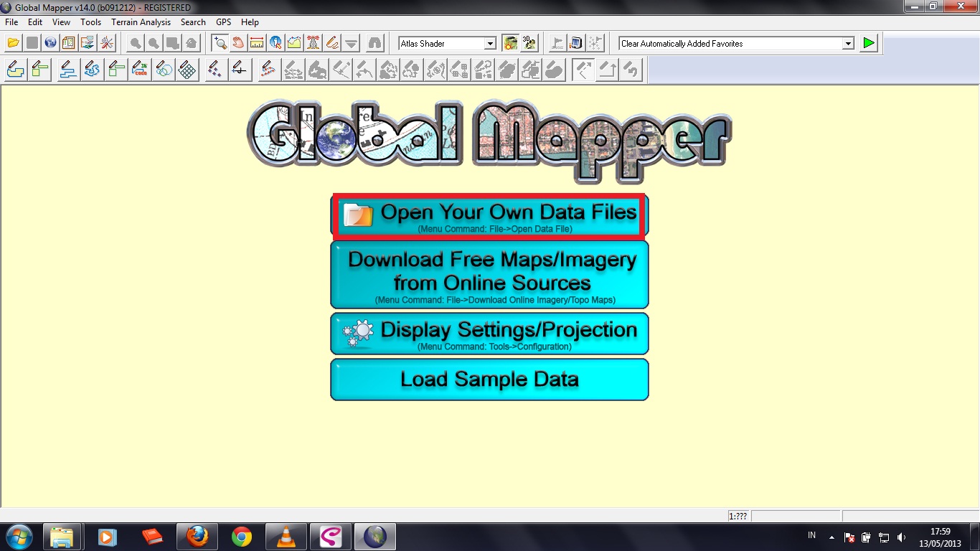The width and height of the screenshot is (980, 551).
Task: Click Create Area Feature digitizer icon
Action: pos(16,70)
